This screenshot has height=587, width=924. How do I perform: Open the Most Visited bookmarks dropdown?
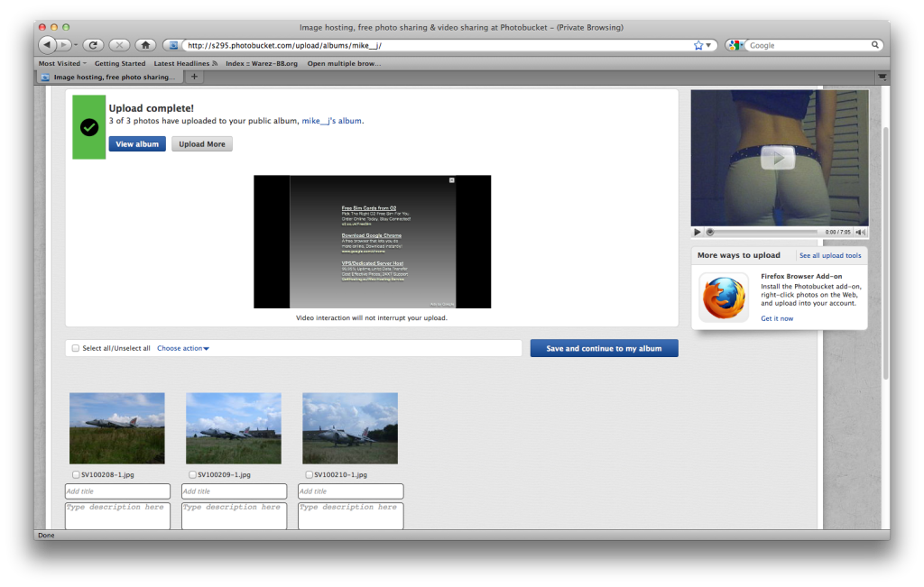(62, 63)
